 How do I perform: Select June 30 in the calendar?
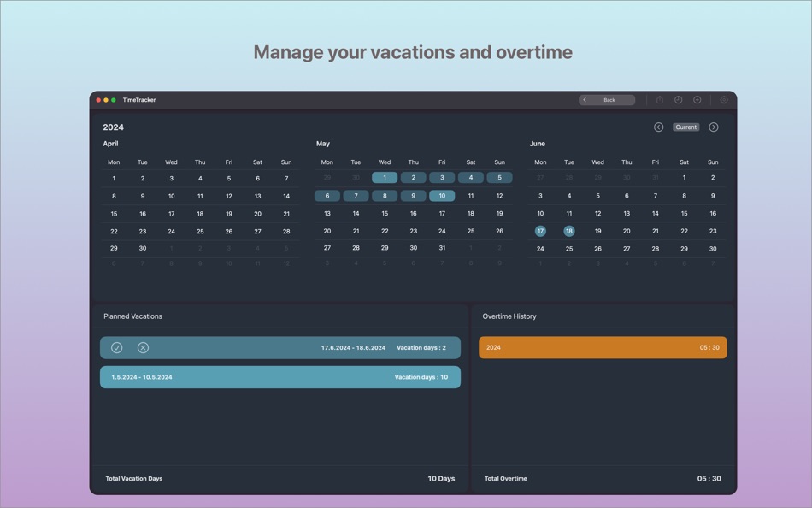tap(713, 249)
